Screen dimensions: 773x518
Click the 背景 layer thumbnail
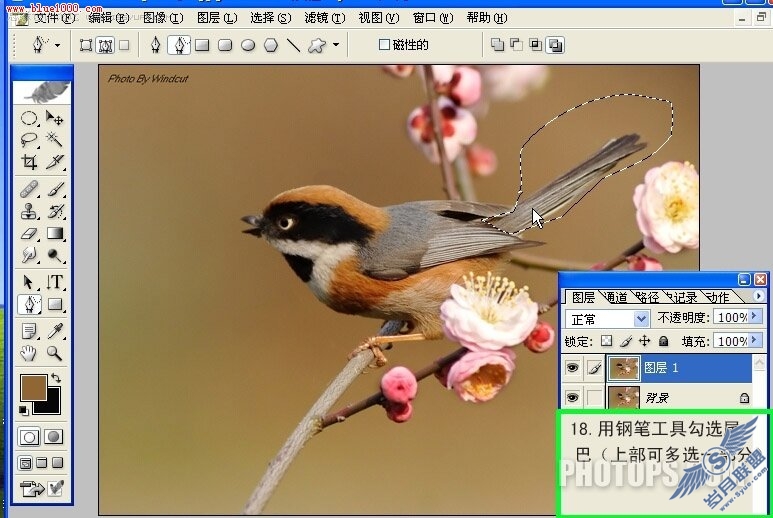624,397
